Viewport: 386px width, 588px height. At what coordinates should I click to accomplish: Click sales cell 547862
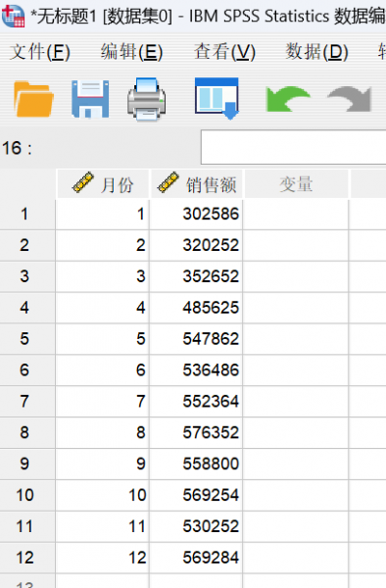pos(196,339)
